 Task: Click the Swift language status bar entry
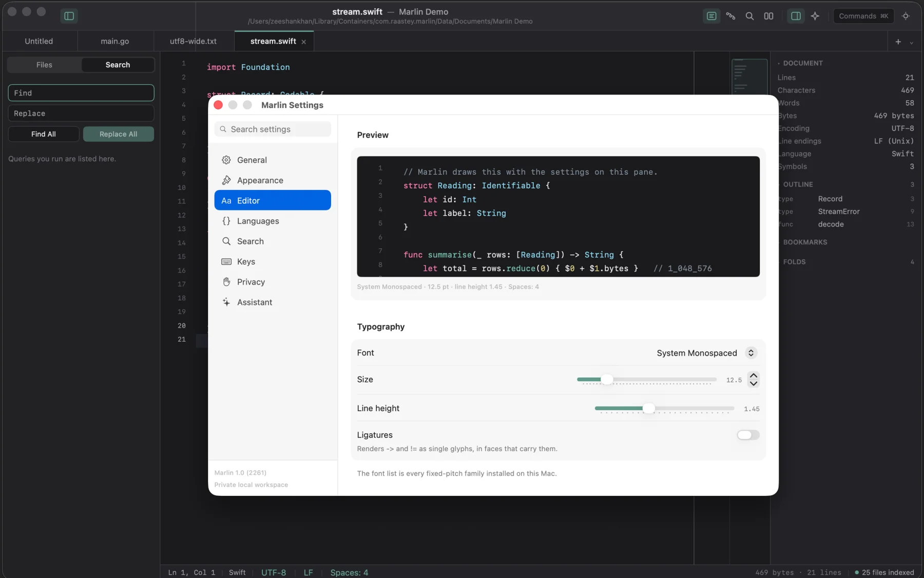(x=237, y=572)
